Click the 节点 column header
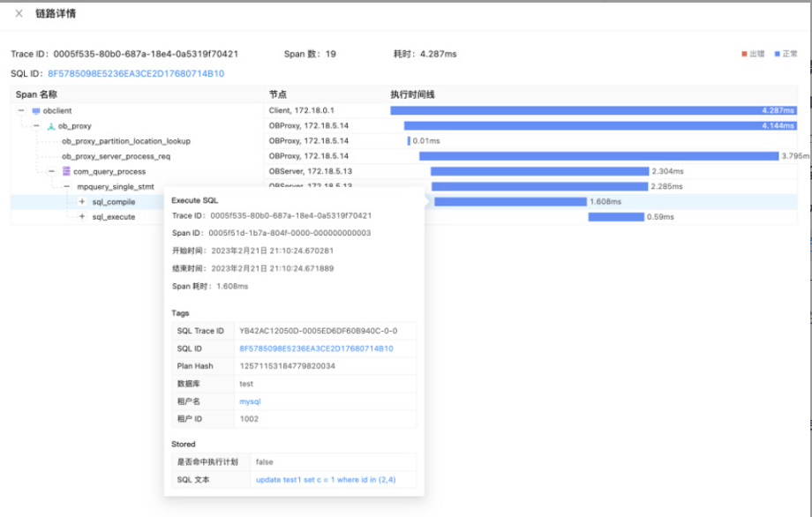Viewport: 812px width, 517px height. (x=277, y=94)
